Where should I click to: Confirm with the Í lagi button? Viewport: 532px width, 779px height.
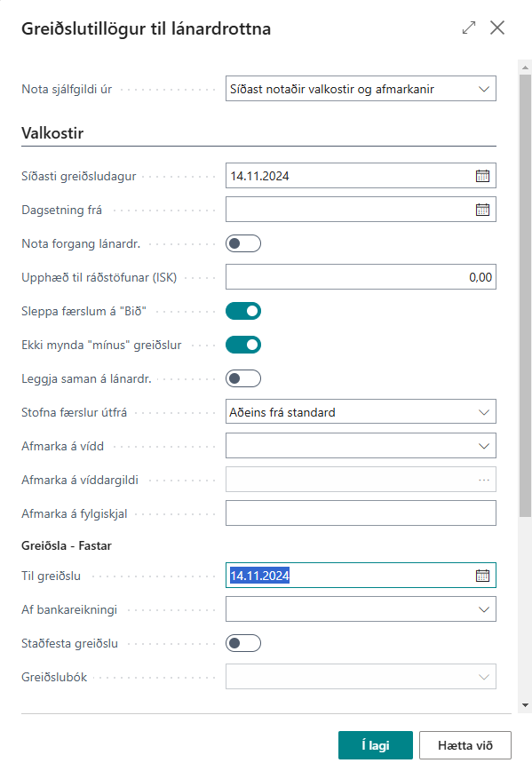pyautogui.click(x=376, y=745)
